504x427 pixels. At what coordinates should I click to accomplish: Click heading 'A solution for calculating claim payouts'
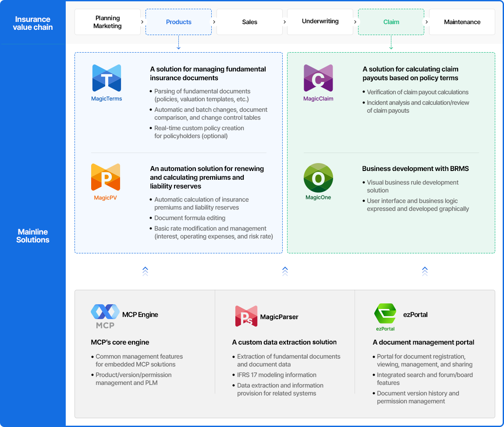[x=411, y=74]
